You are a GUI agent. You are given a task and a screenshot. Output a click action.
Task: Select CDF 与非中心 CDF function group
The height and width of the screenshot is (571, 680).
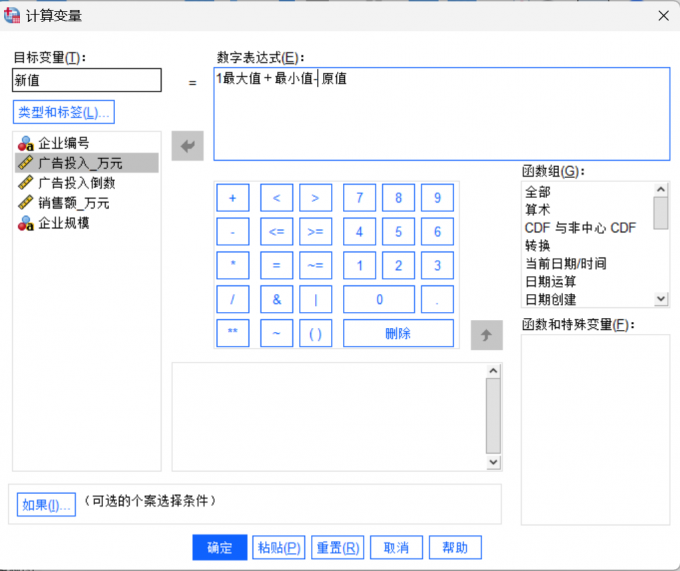coord(588,228)
